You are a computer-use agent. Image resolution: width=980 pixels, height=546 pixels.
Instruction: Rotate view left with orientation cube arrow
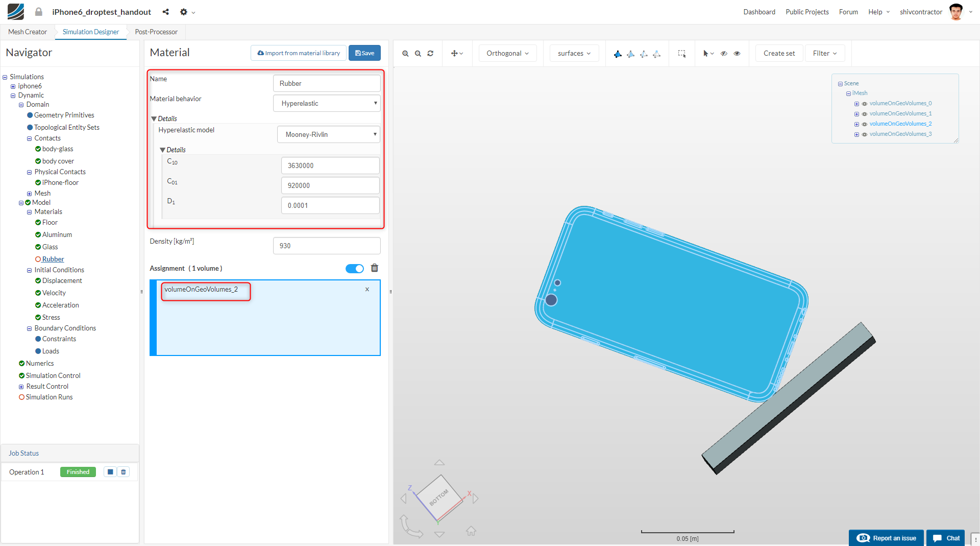coord(404,498)
